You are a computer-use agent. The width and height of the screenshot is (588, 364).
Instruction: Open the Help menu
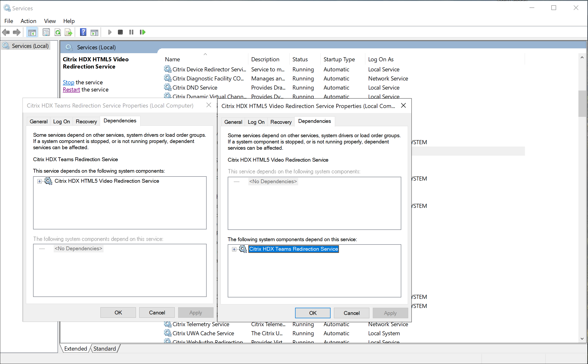pyautogui.click(x=69, y=21)
